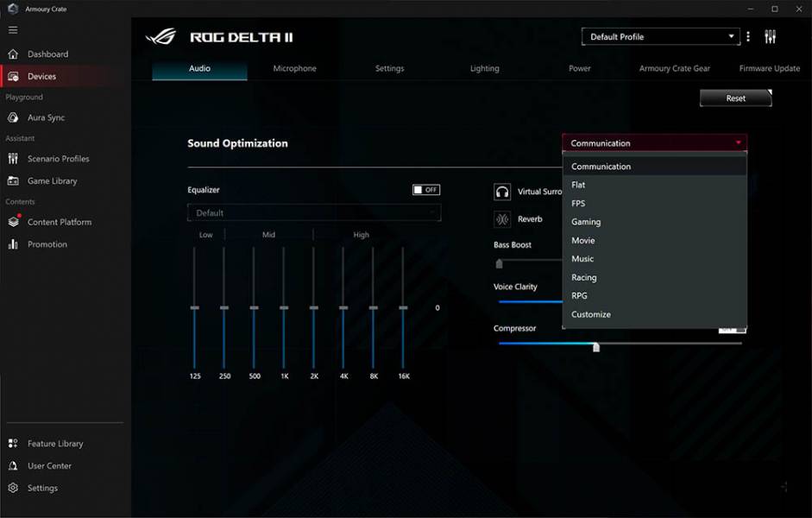Viewport: 812px width, 518px height.
Task: Click the 125 Hz equalizer slider
Action: 195,307
